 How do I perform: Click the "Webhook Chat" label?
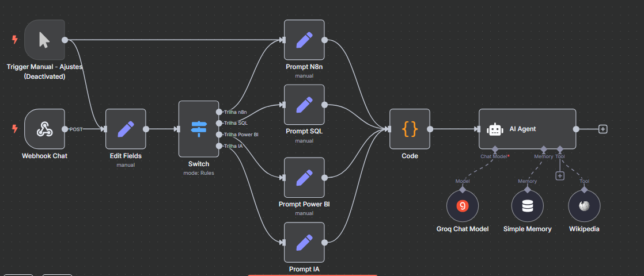click(x=44, y=156)
